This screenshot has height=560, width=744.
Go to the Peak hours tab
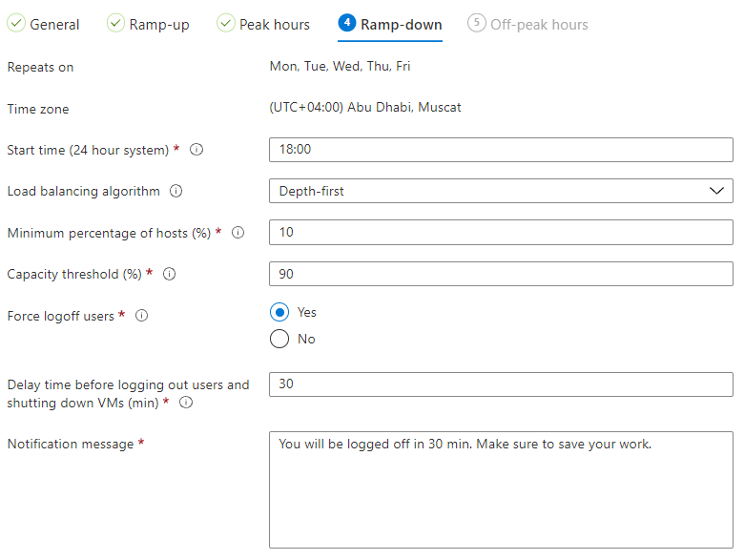pyautogui.click(x=274, y=25)
